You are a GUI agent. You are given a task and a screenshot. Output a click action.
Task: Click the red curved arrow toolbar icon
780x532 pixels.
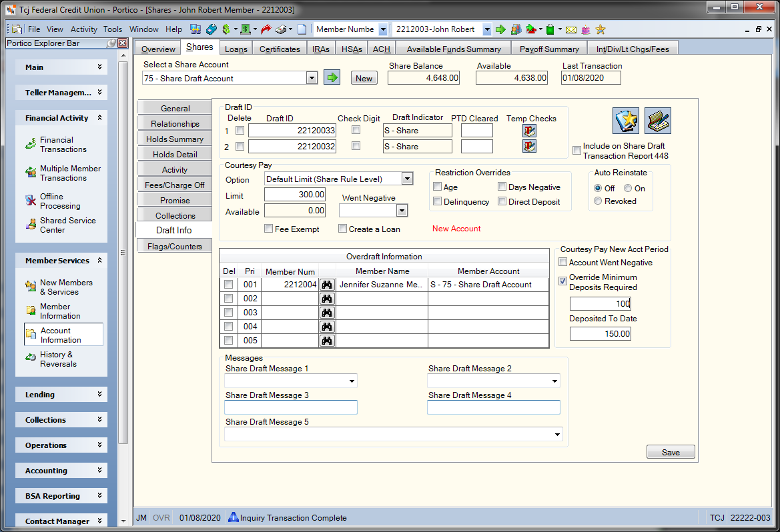[266, 29]
